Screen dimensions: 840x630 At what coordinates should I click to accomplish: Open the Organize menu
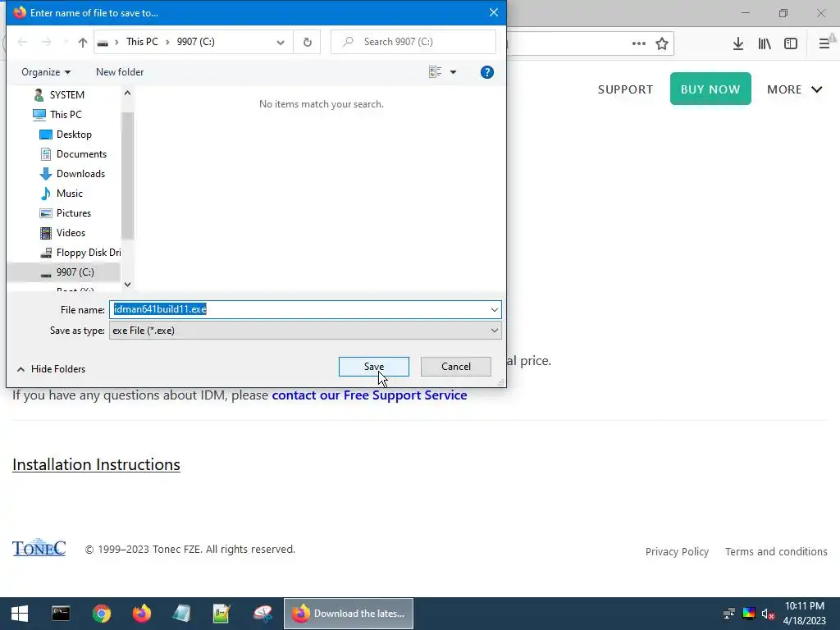point(46,72)
